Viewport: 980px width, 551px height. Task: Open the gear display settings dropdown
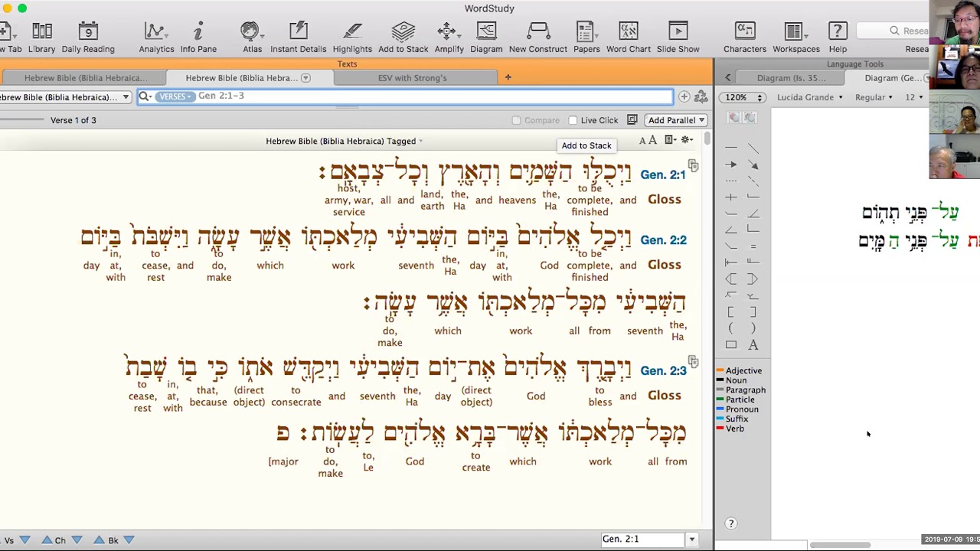(687, 140)
